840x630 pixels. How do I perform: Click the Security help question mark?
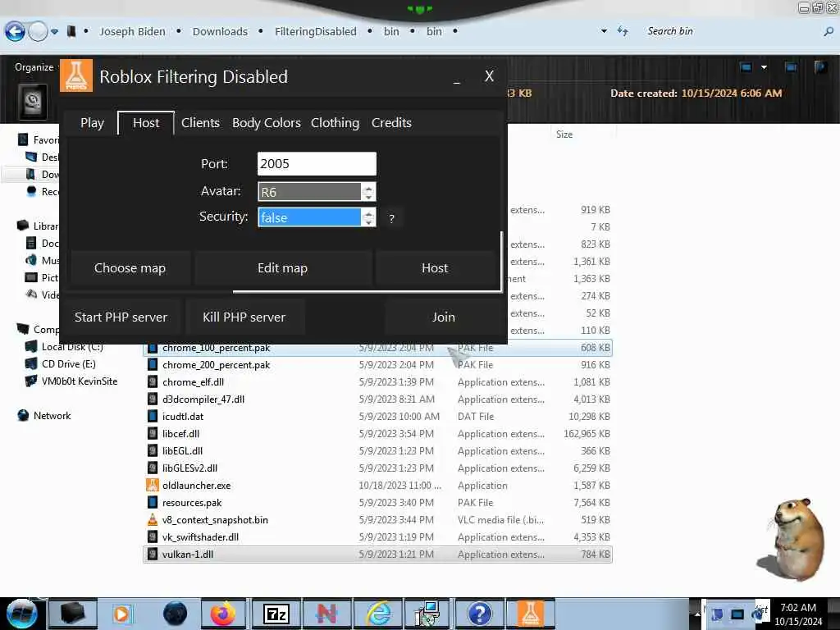click(391, 218)
